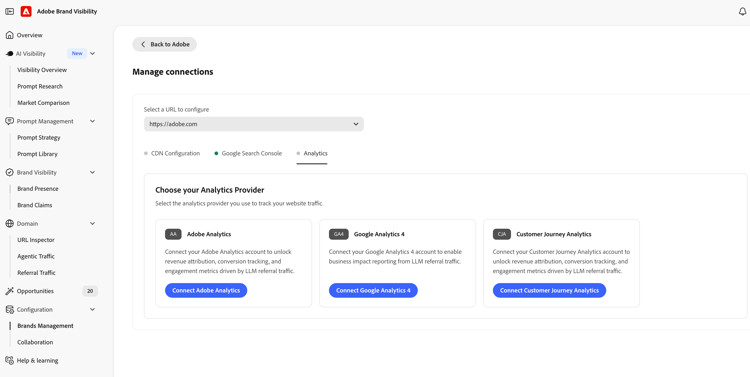The image size is (750, 377).
Task: Click Customer Journey Analytics card title
Action: pyautogui.click(x=554, y=234)
